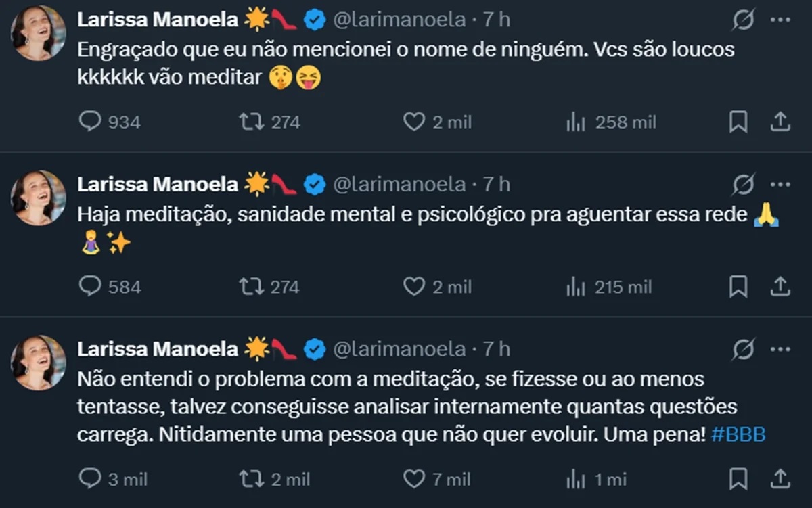The width and height of the screenshot is (812, 508).
Task: Repost the "Engraçado que eu não mencionei" tweet
Action: pyautogui.click(x=251, y=122)
